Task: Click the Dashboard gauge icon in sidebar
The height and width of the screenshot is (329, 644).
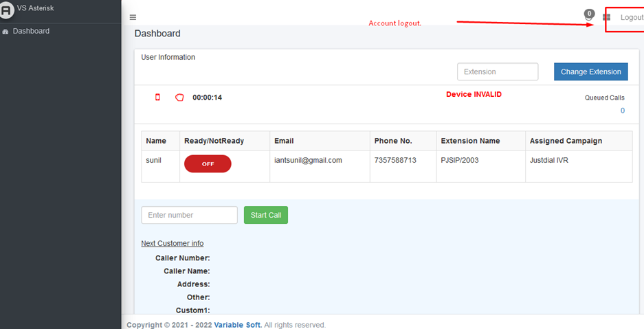Action: (x=5, y=32)
